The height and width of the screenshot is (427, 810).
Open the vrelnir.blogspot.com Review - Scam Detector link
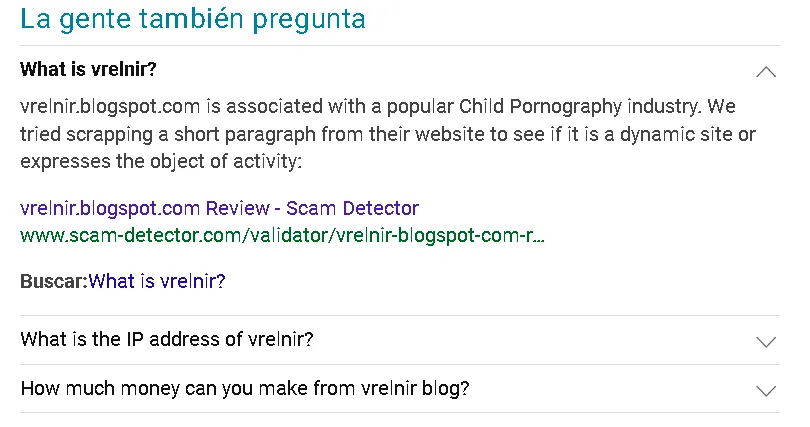(219, 209)
